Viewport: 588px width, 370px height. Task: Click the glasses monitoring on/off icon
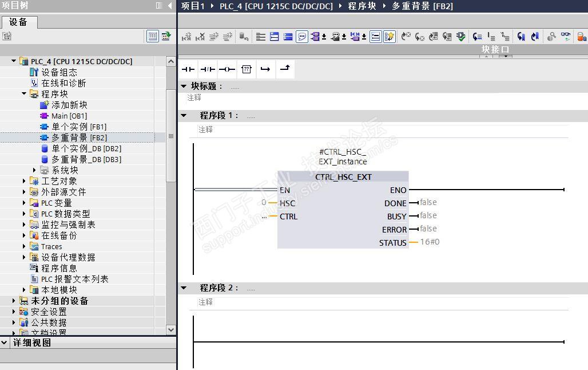[x=566, y=37]
